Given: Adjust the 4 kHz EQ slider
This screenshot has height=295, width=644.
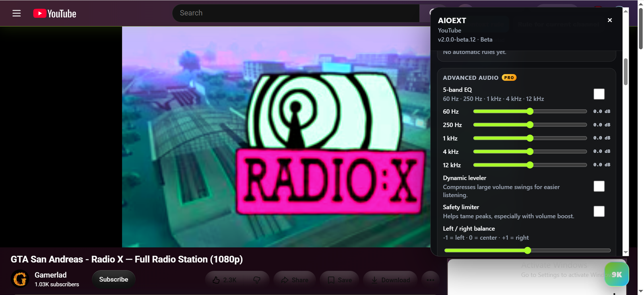Looking at the screenshot, I should click(530, 152).
